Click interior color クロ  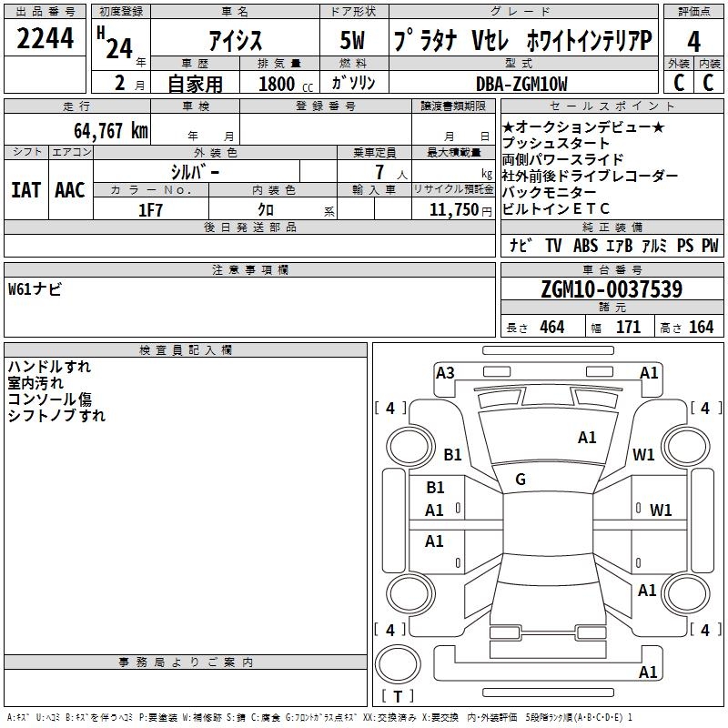(266, 210)
